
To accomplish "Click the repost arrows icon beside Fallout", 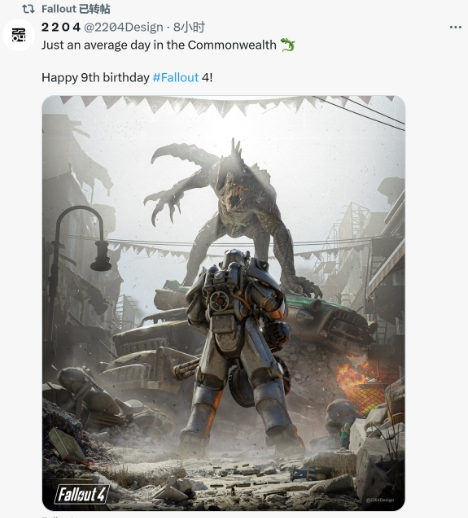I will (28, 9).
